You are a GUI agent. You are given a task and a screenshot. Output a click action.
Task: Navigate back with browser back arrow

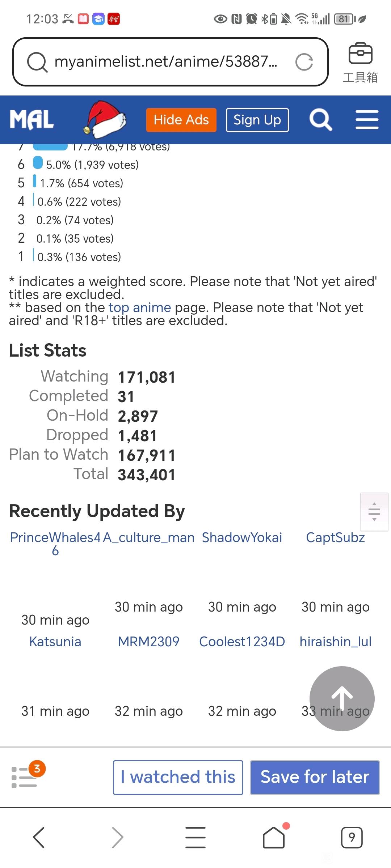(x=39, y=837)
